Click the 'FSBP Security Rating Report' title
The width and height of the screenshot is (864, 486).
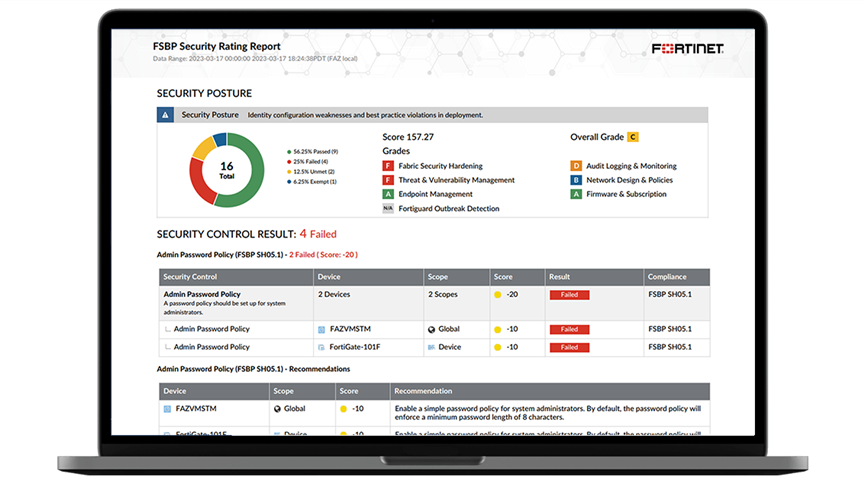(217, 47)
